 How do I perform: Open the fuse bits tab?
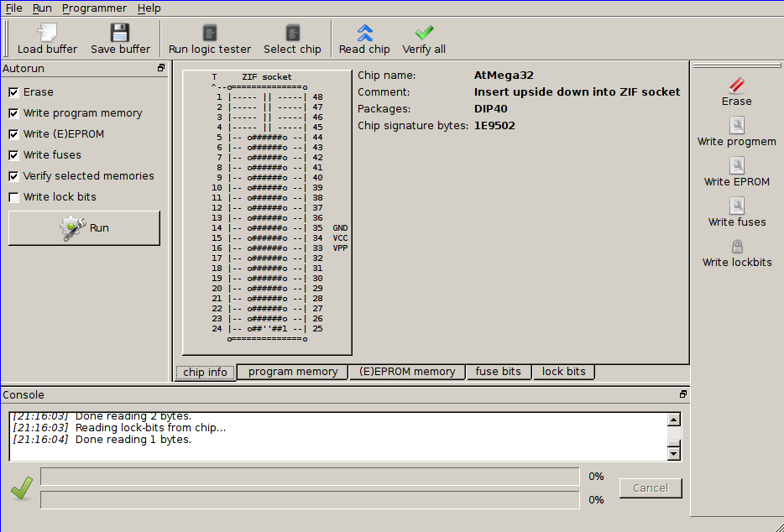(498, 372)
